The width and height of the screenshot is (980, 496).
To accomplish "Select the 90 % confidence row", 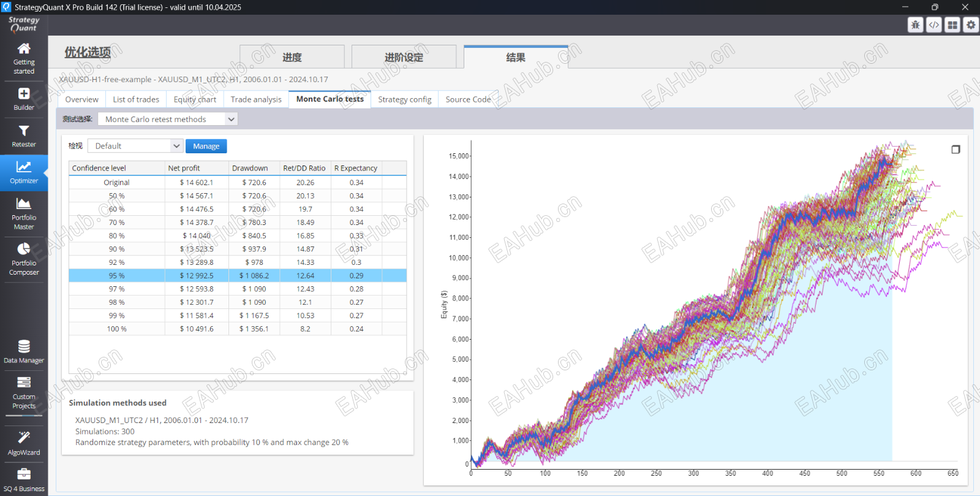I will click(x=238, y=249).
